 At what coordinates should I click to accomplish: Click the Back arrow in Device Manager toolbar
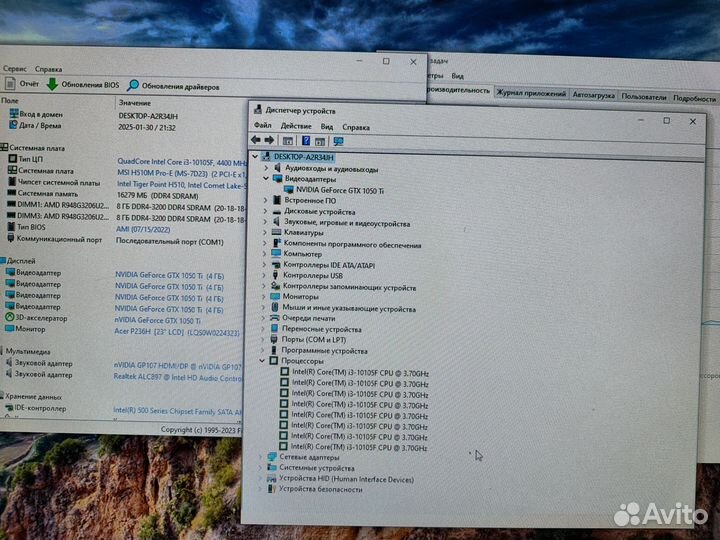click(256, 141)
